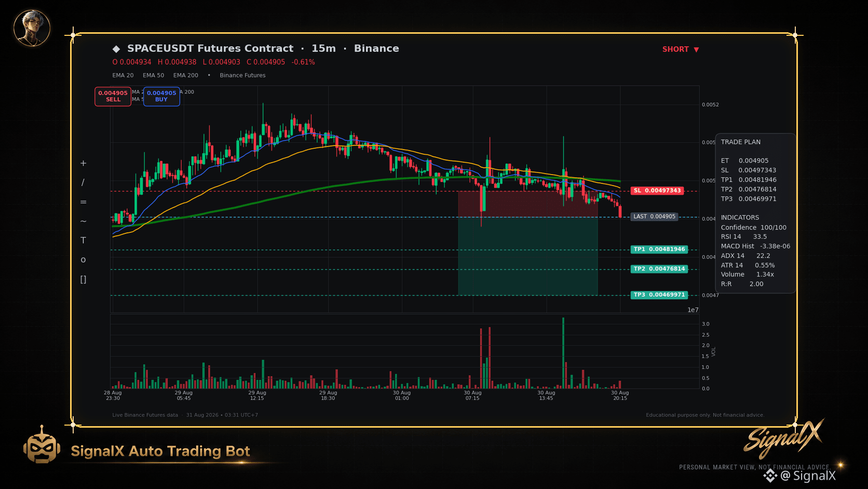Click the Volume 1.34x indicator row
868x489 pixels.
pos(748,274)
